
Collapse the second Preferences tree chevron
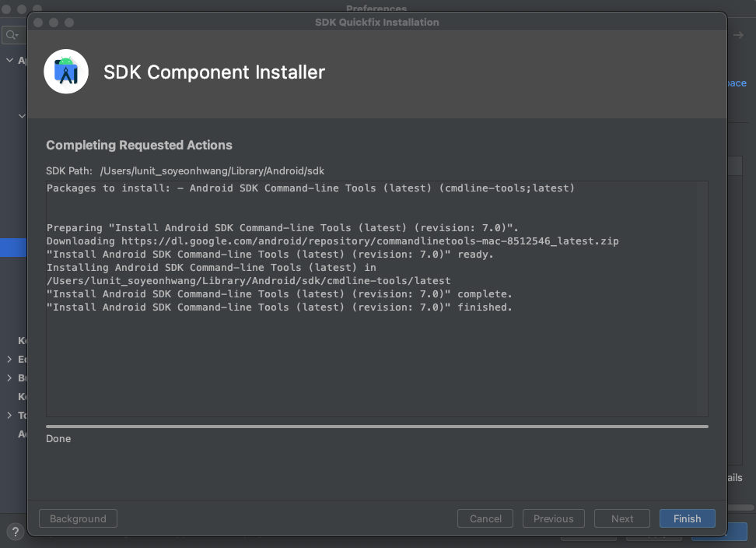coord(22,116)
